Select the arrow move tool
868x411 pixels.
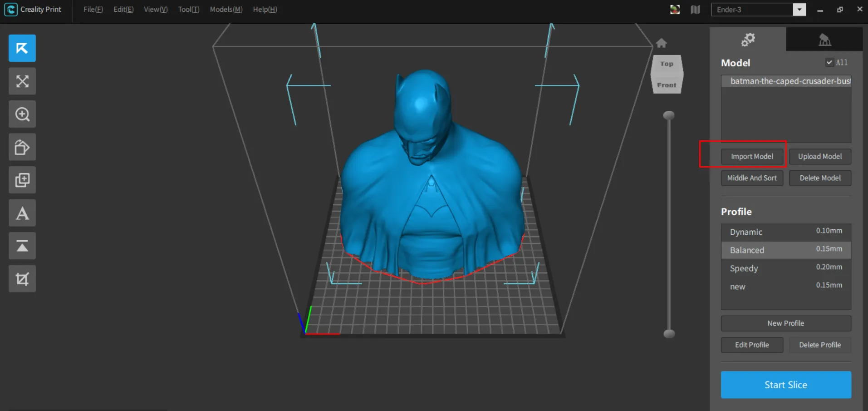point(22,48)
